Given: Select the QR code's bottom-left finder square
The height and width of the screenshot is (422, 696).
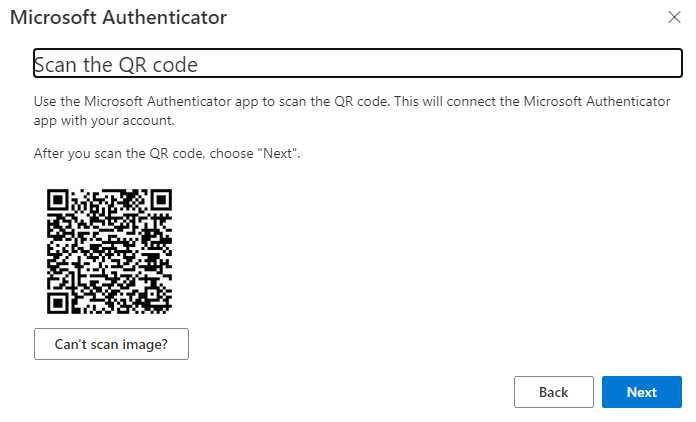Looking at the screenshot, I should [x=58, y=302].
